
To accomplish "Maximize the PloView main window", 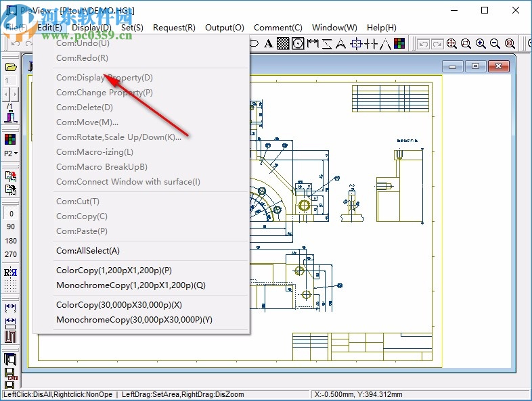I will [485, 10].
